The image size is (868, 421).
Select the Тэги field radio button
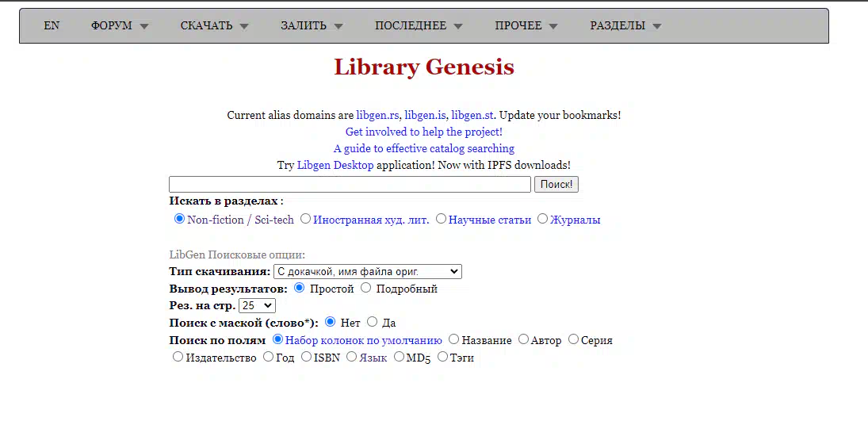pyautogui.click(x=442, y=357)
